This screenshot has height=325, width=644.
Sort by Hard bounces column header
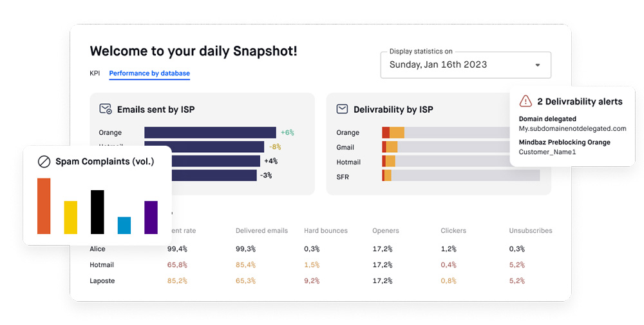(x=325, y=231)
